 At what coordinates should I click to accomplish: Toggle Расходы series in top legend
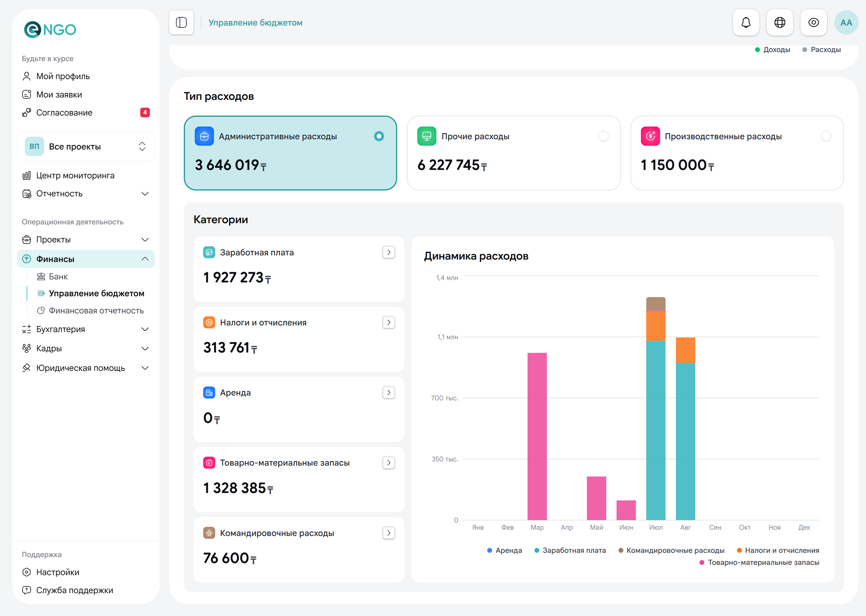[x=821, y=50]
